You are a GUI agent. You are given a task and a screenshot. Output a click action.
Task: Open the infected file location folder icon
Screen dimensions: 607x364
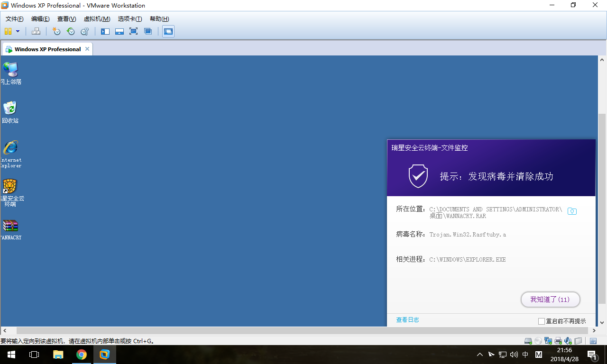point(572,211)
